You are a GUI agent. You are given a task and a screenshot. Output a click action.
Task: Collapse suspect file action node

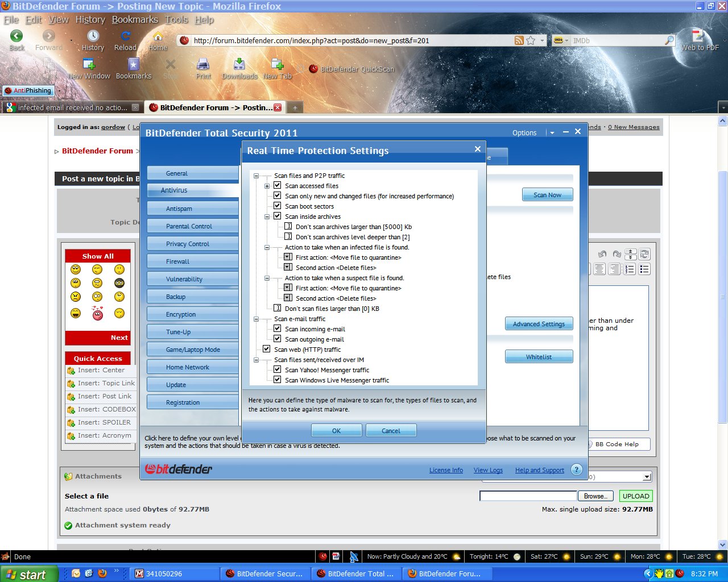click(x=267, y=278)
